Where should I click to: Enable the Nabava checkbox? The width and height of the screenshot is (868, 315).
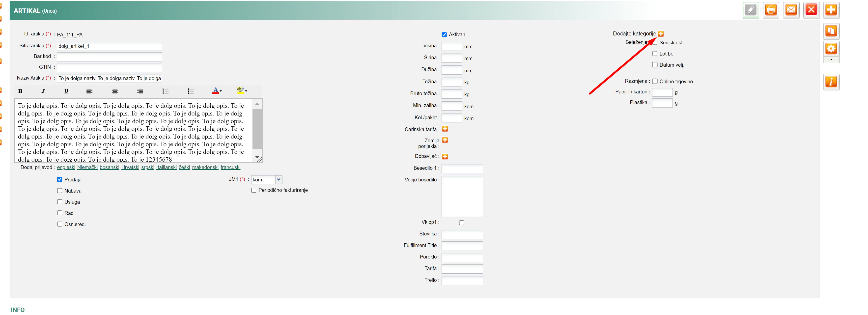tap(60, 191)
